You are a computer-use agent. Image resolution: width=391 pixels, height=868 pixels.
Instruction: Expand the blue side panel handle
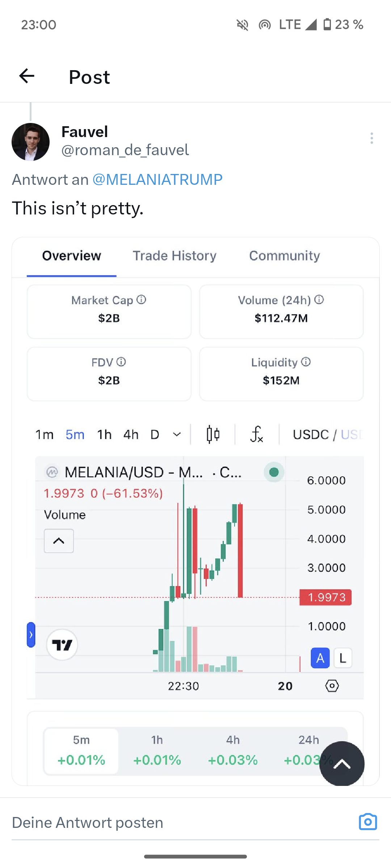pos(31,635)
